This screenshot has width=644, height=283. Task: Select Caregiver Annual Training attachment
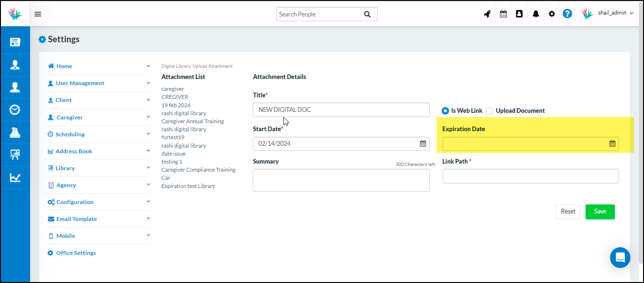pos(193,121)
